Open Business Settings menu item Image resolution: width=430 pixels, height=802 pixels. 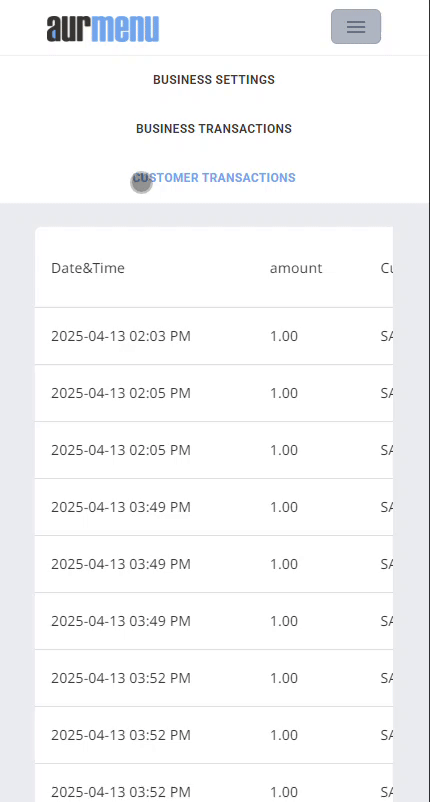click(x=214, y=80)
